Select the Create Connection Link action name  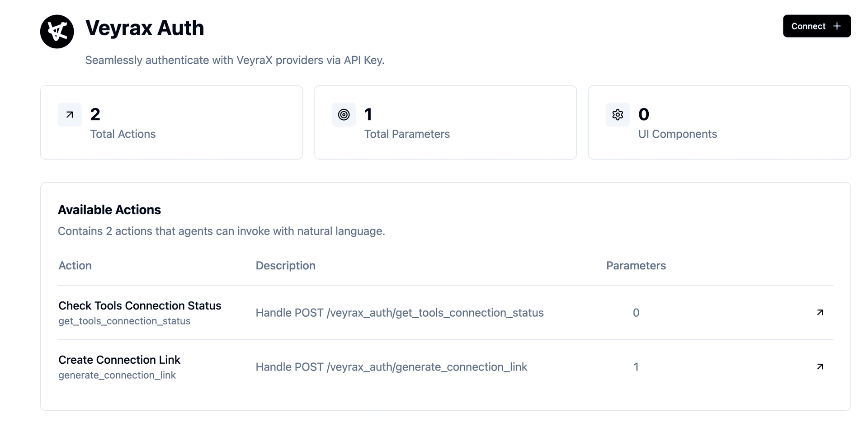119,360
